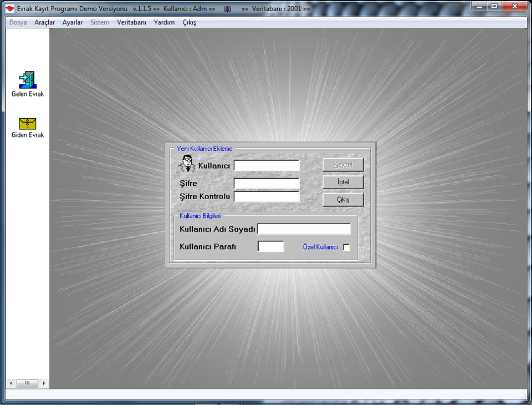Enable the Özel Kullanıcı checkbox
This screenshot has width=532, height=405.
point(346,247)
